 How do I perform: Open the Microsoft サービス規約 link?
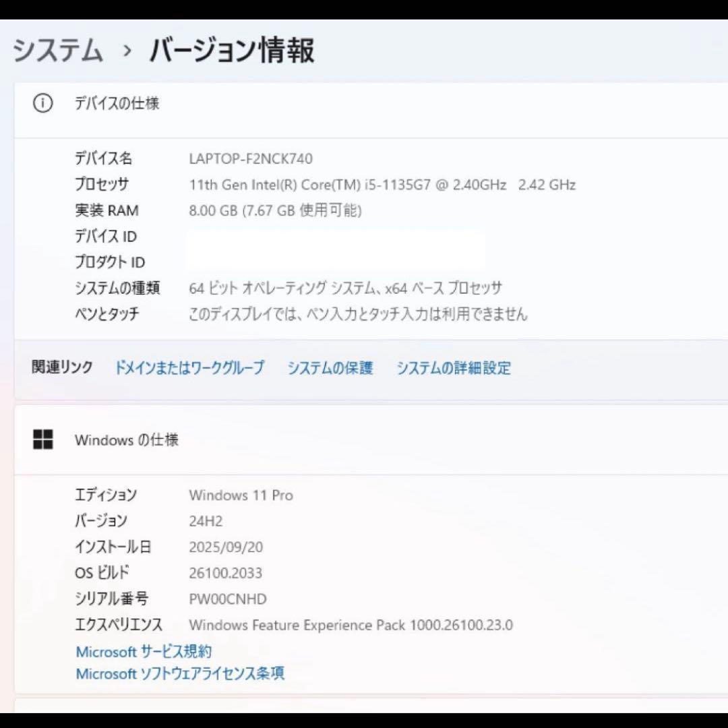pos(144,651)
